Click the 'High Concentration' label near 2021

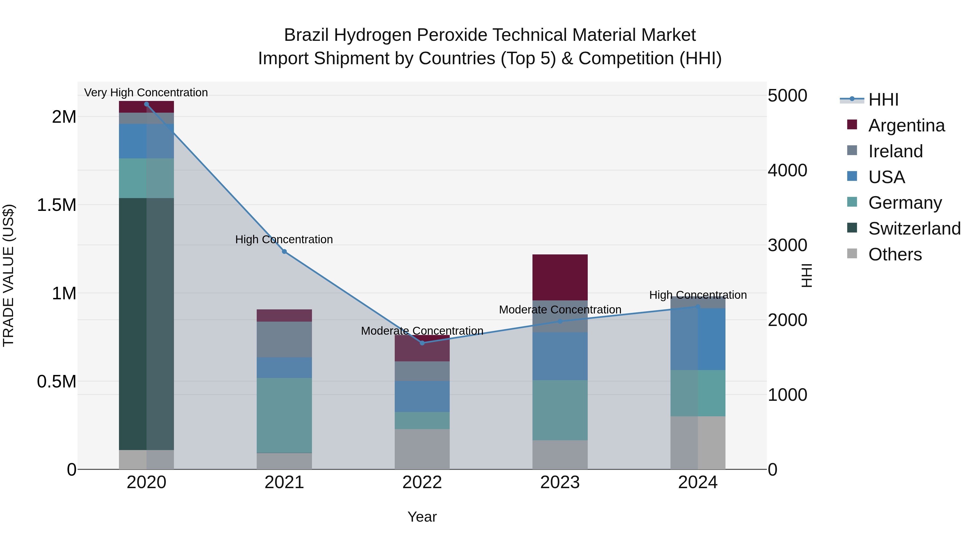point(284,239)
